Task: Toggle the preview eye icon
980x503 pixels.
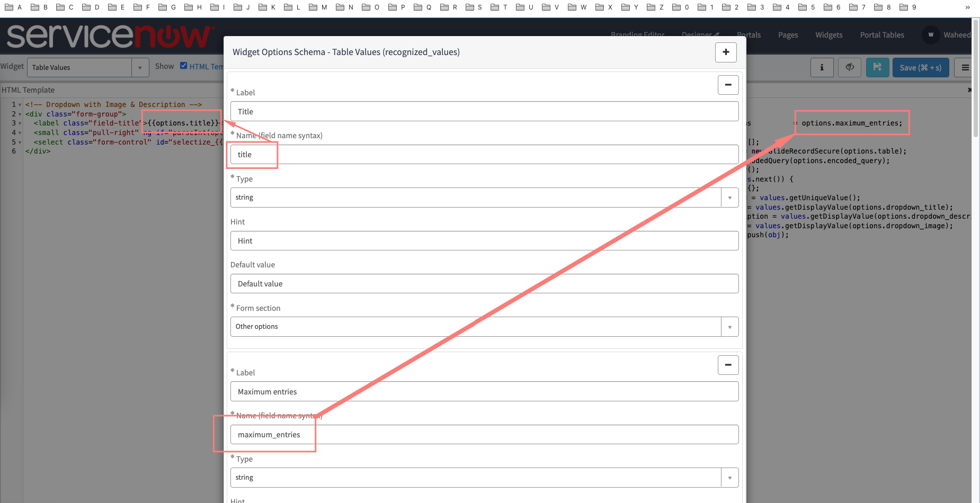Action: 850,67
